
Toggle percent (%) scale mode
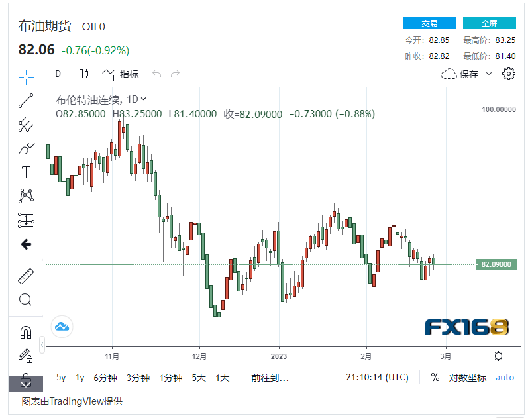pyautogui.click(x=435, y=377)
